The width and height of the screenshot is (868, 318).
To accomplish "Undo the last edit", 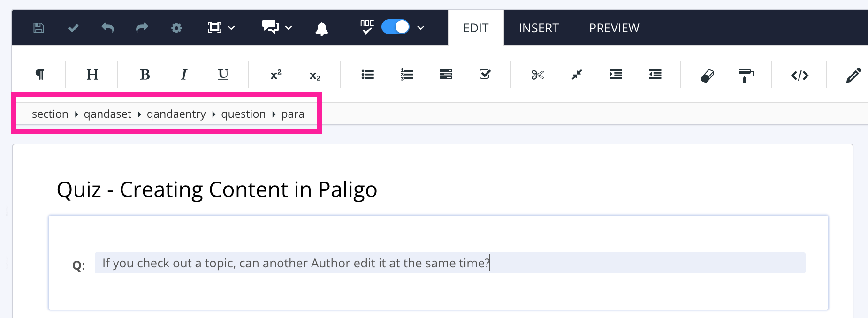I will point(107,28).
